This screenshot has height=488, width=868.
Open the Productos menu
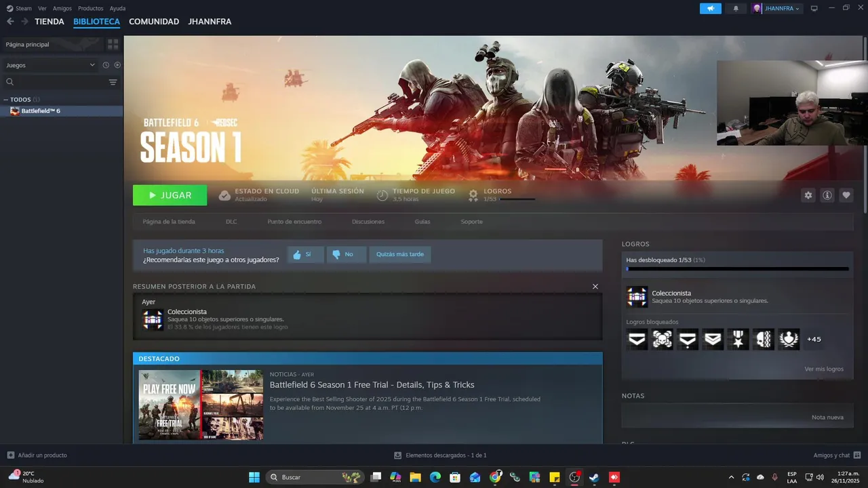point(91,8)
